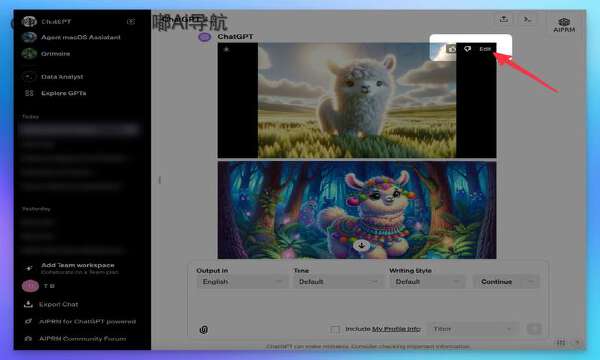Image resolution: width=600 pixels, height=360 pixels.
Task: Expand the Tone Default dropdown
Action: [339, 282]
